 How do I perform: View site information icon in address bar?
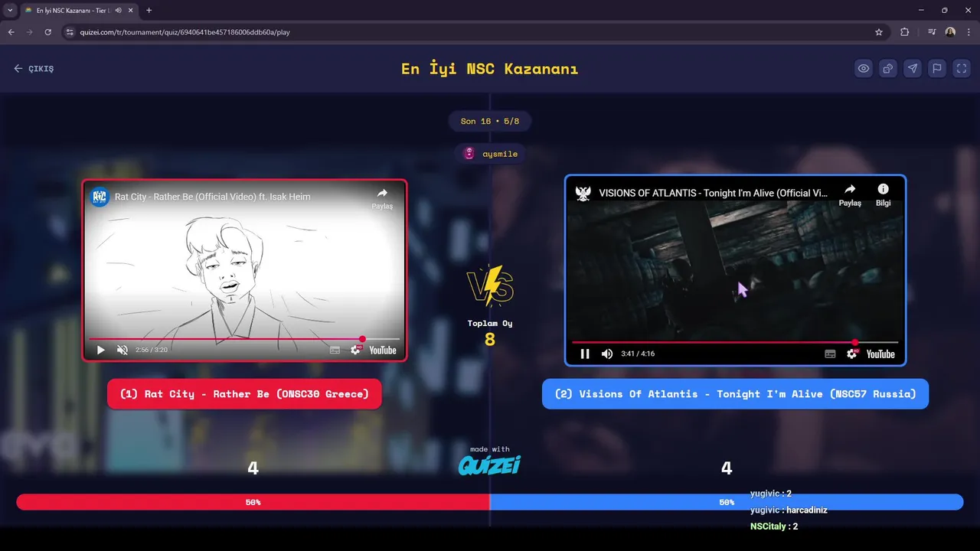pyautogui.click(x=70, y=32)
